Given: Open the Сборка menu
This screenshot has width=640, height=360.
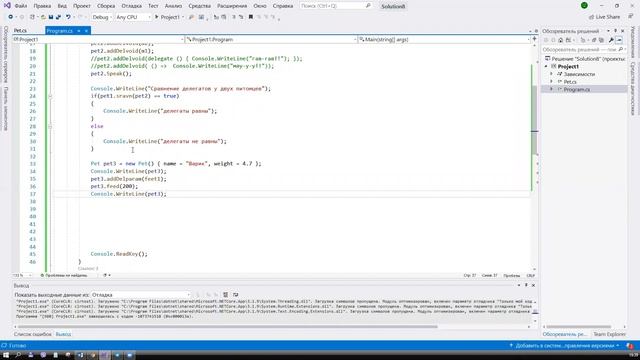Looking at the screenshot, I should click(x=106, y=6).
